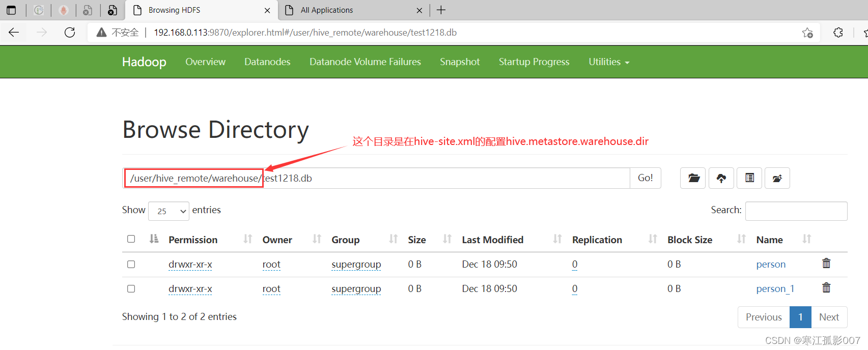Open the Startup Progress page
Viewport: 868px width, 350px height.
coord(534,62)
